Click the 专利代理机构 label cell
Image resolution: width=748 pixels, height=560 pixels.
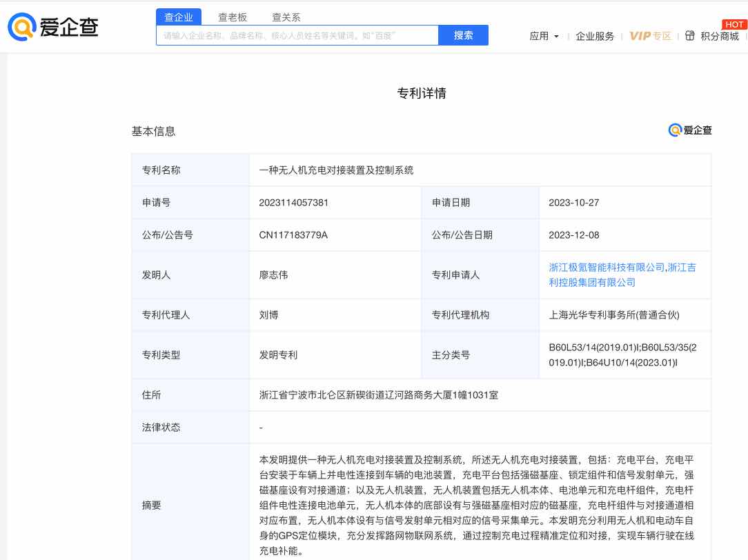[480, 315]
